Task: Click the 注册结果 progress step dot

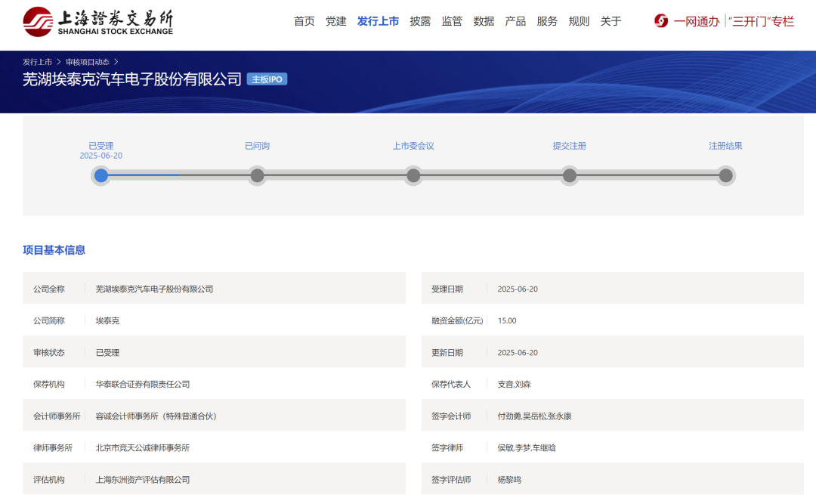Action: pos(725,175)
